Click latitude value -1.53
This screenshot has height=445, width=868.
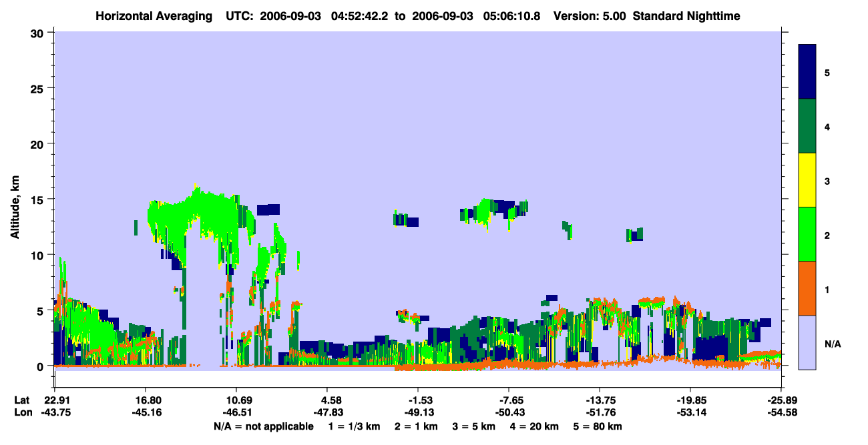click(417, 400)
